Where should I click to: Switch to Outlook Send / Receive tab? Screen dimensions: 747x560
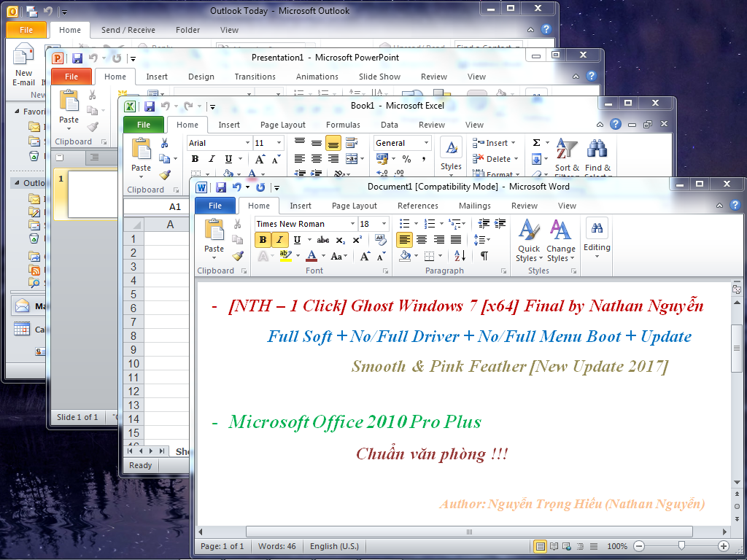coord(128,30)
